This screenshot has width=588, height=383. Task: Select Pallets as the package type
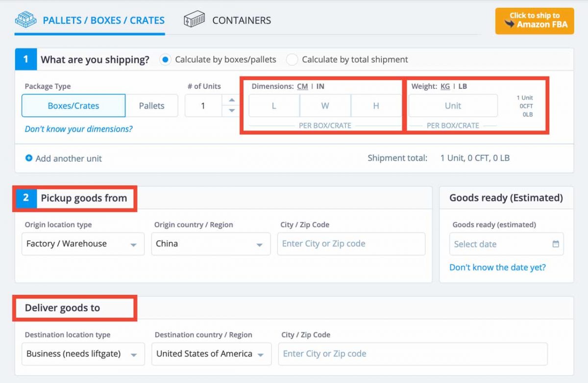(152, 105)
